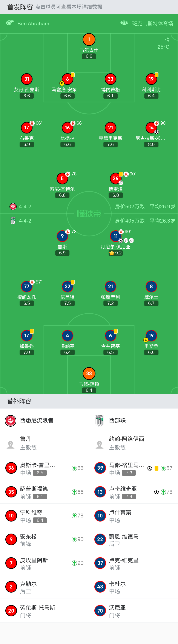The width and height of the screenshot is (178, 644).
Task: Click the stadium icon beside 班克韦斯特体育场
Action: point(124,23)
